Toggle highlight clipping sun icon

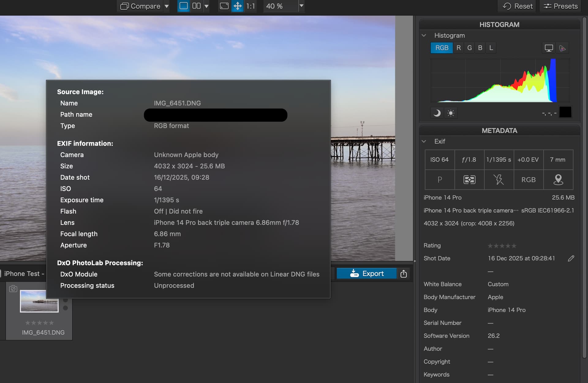450,113
